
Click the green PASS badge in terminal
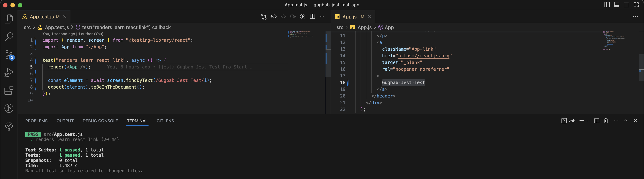[x=33, y=134]
